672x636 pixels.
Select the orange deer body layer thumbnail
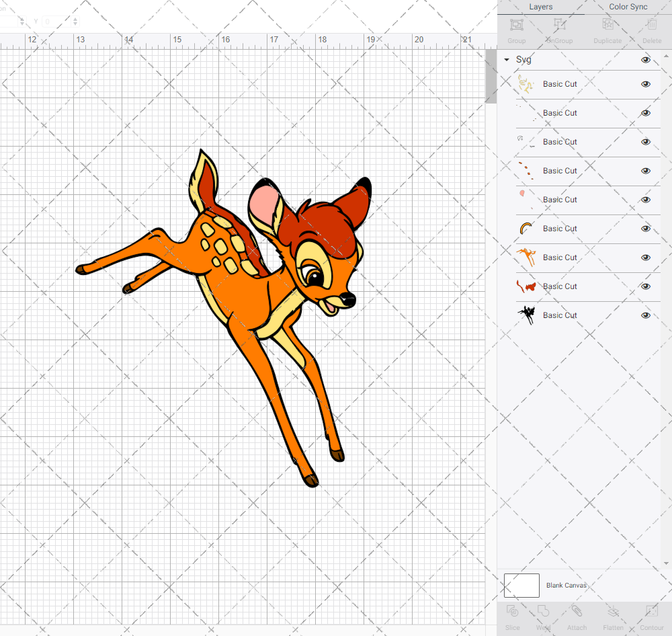[526, 257]
